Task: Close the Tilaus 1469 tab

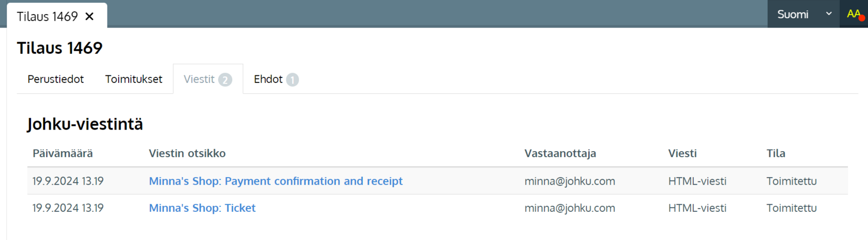Action: (x=90, y=17)
